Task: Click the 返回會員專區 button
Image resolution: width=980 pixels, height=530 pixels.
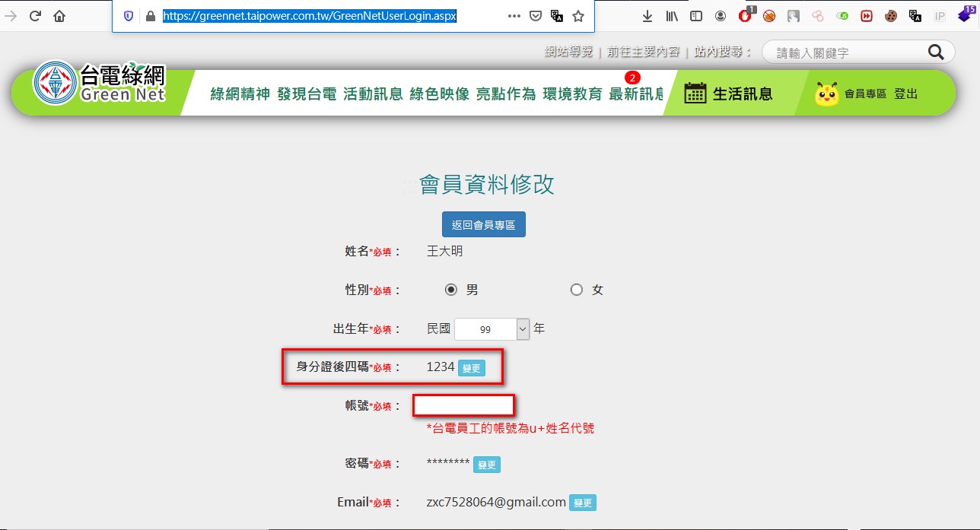Action: click(x=484, y=224)
